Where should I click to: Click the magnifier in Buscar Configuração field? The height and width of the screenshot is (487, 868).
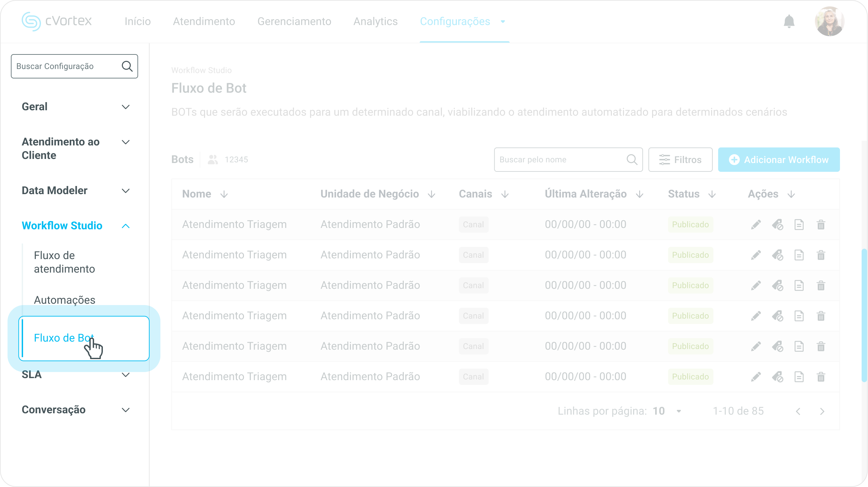point(127,66)
